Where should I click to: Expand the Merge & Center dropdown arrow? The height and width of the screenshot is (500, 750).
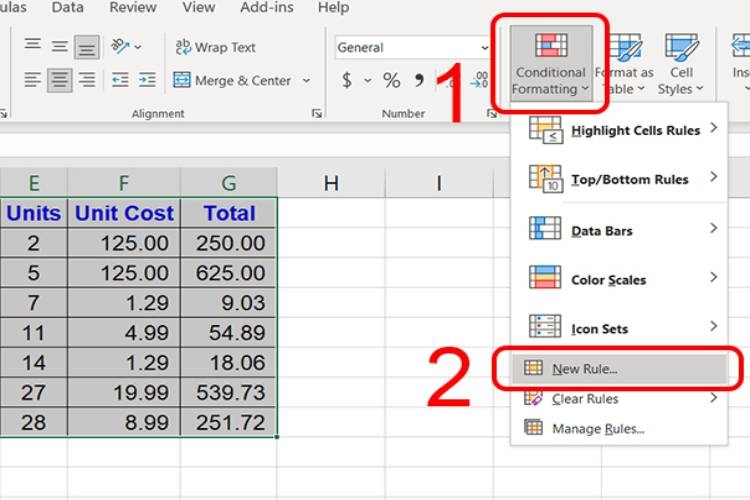coord(306,80)
